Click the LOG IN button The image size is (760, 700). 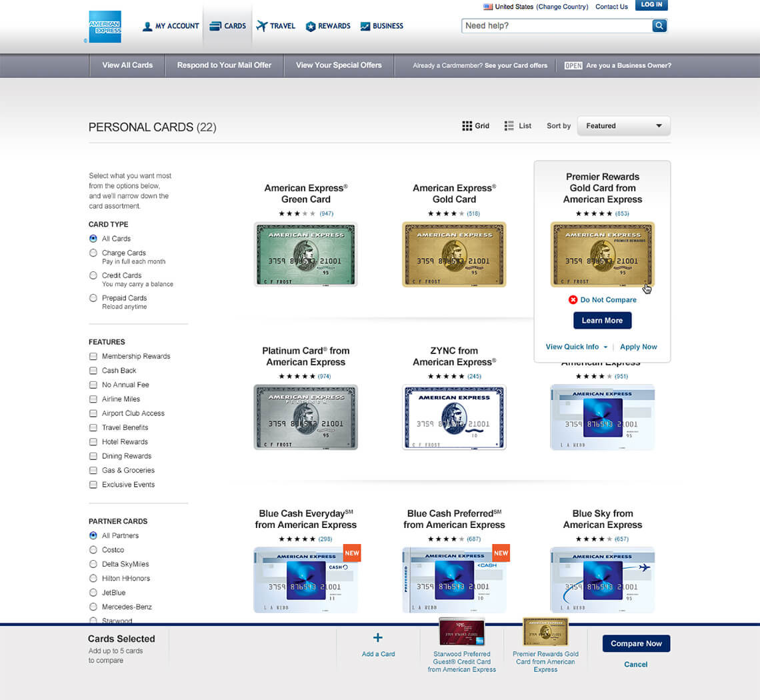click(x=651, y=5)
